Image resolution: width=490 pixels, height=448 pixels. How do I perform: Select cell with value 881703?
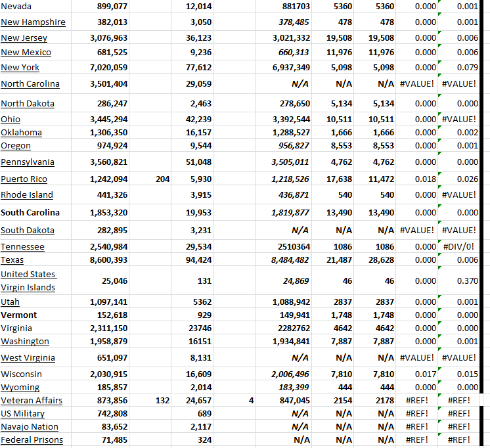[x=283, y=7]
